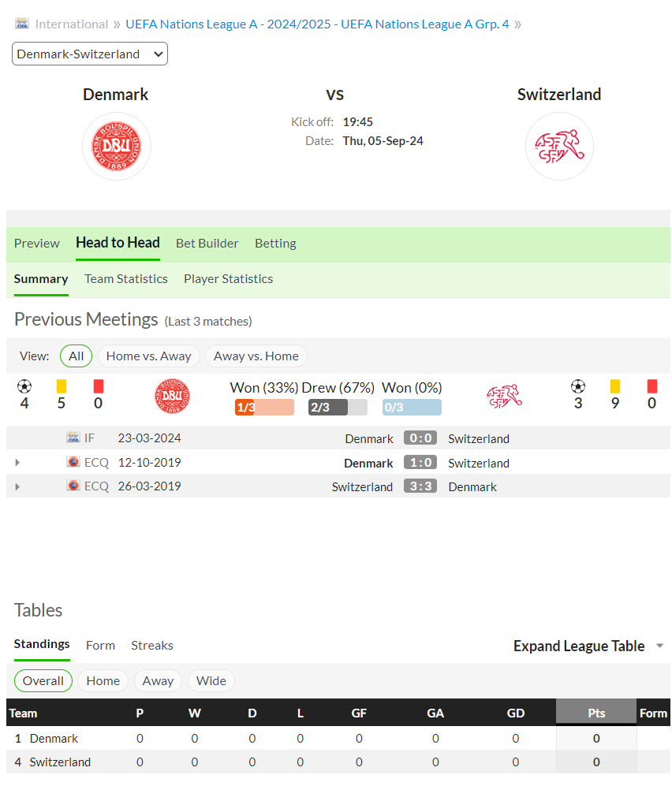The width and height of the screenshot is (672, 786).
Task: Click the Denmark DBU crest logo under the team name
Action: (117, 147)
